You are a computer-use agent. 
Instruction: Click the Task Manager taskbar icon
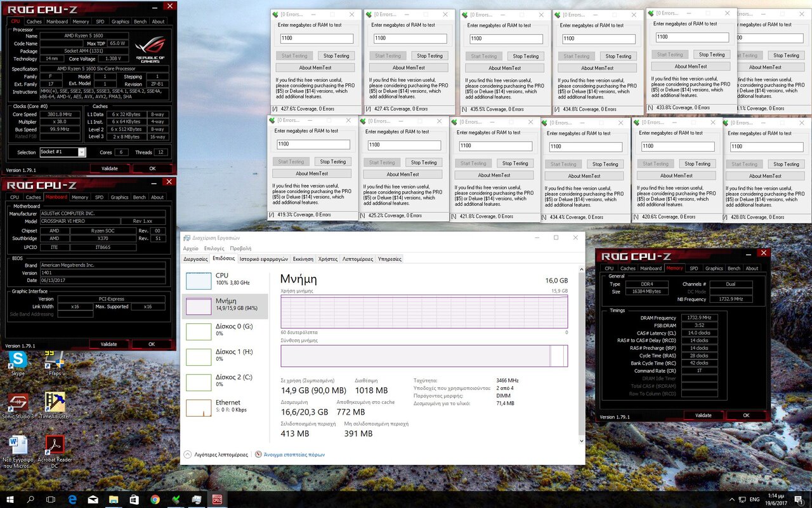196,499
